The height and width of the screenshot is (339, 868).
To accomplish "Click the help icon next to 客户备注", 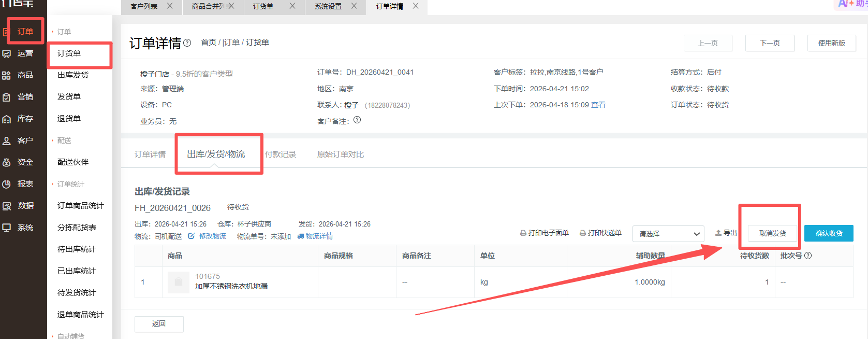I will click(357, 120).
